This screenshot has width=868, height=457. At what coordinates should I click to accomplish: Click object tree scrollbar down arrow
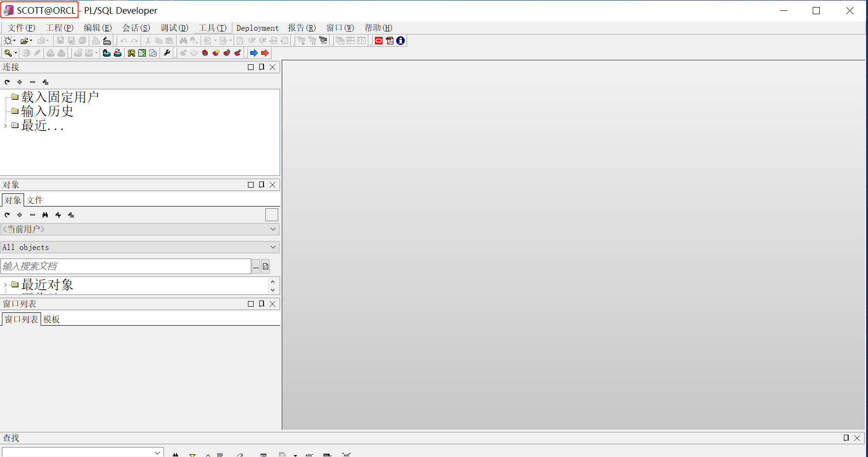[272, 290]
